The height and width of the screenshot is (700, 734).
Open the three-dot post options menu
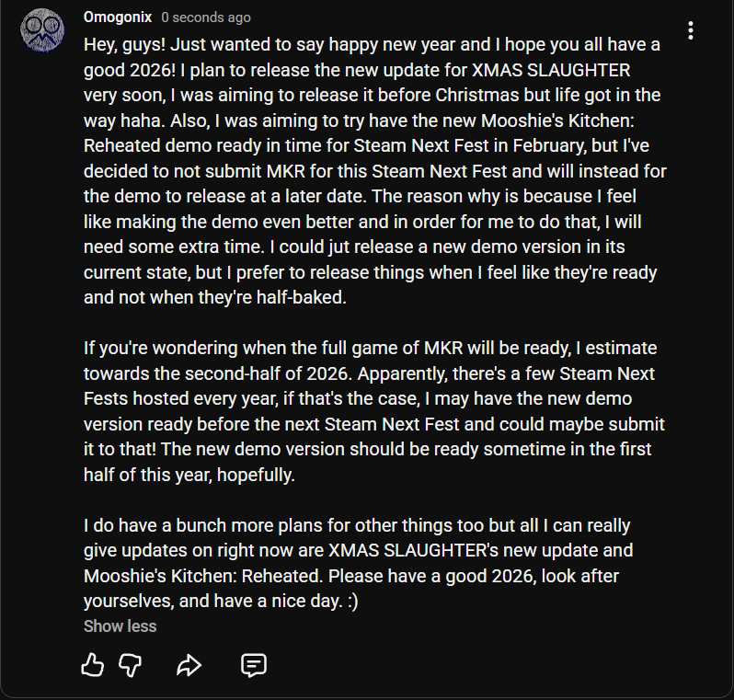pos(691,30)
